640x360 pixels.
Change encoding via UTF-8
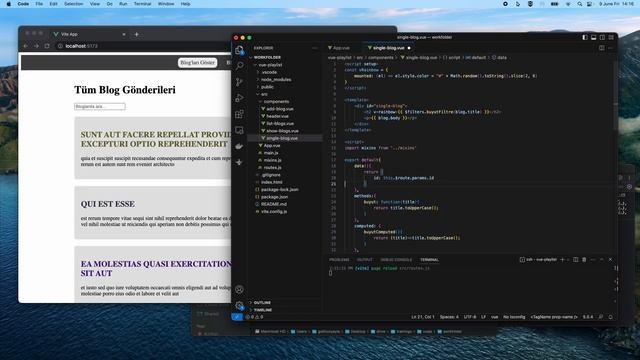[x=470, y=317]
